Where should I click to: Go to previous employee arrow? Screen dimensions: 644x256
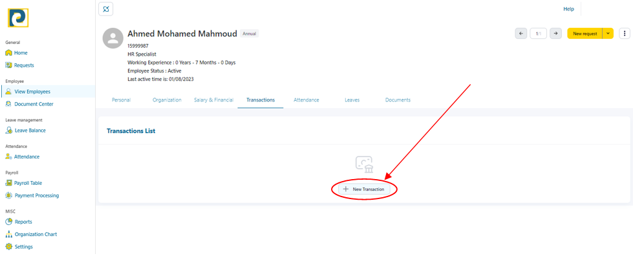coord(521,34)
